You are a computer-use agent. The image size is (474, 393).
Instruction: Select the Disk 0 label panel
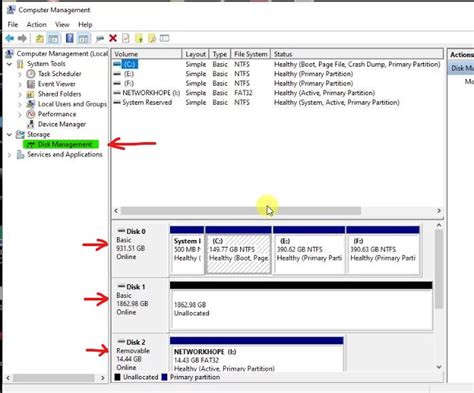140,248
